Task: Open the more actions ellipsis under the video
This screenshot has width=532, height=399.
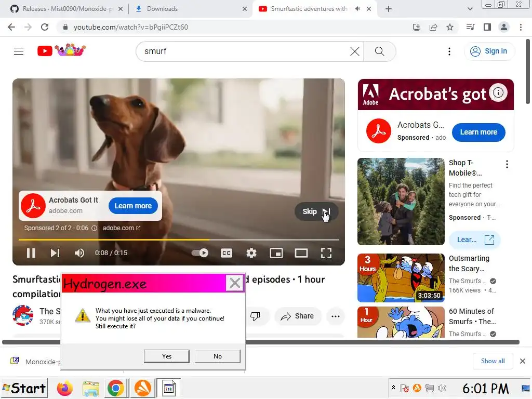Action: coord(335,316)
